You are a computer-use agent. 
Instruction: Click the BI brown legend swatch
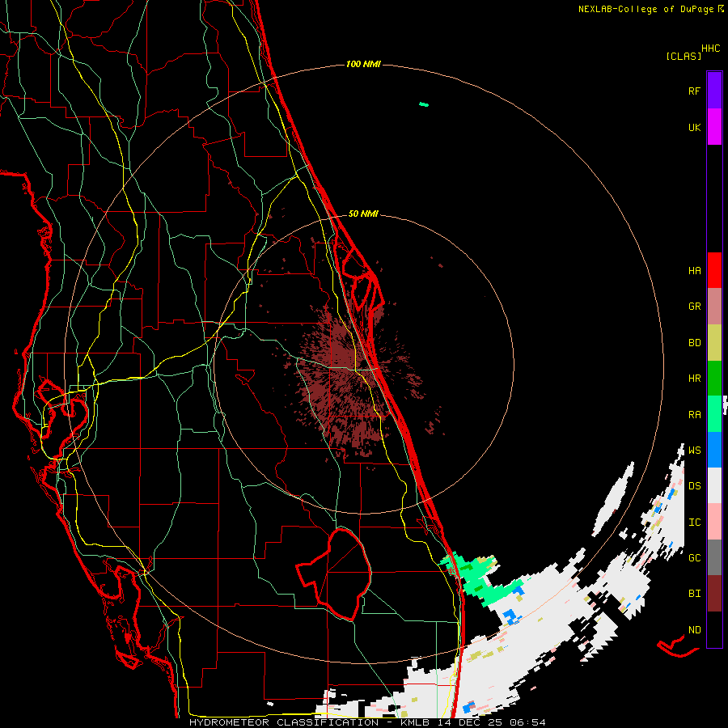pos(714,594)
